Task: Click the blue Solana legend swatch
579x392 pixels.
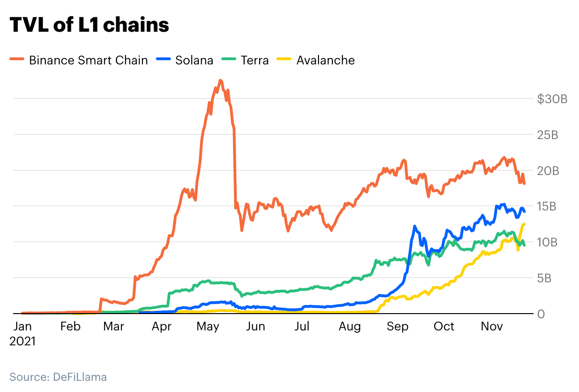Action: (163, 59)
